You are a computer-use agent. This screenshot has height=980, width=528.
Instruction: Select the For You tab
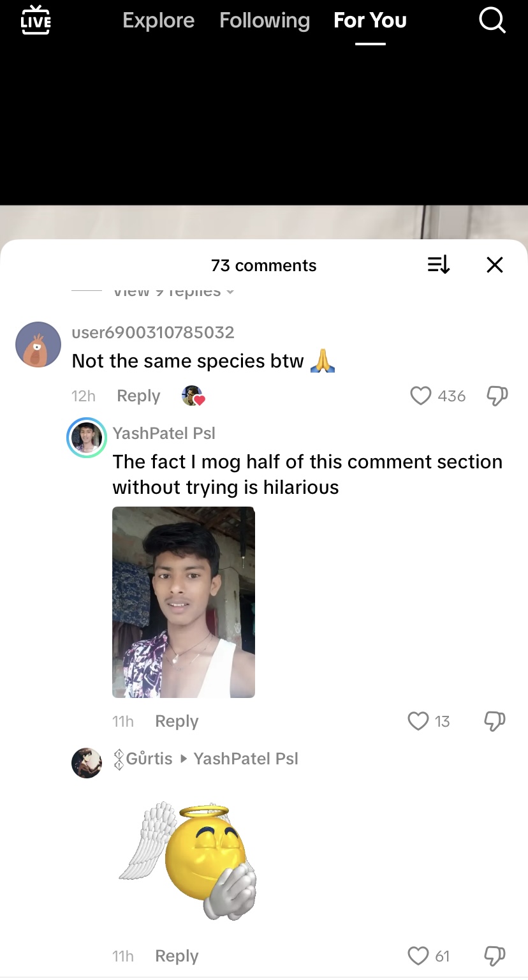pyautogui.click(x=370, y=20)
